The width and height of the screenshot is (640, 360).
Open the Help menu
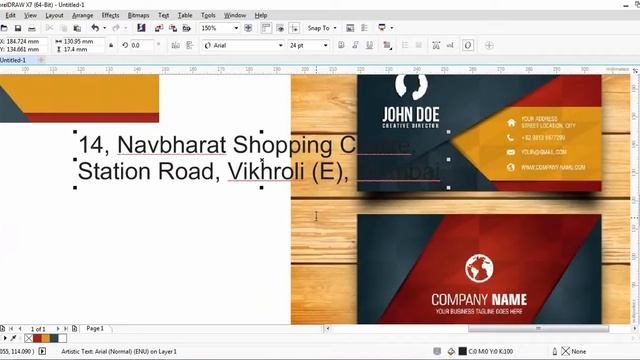tap(261, 16)
